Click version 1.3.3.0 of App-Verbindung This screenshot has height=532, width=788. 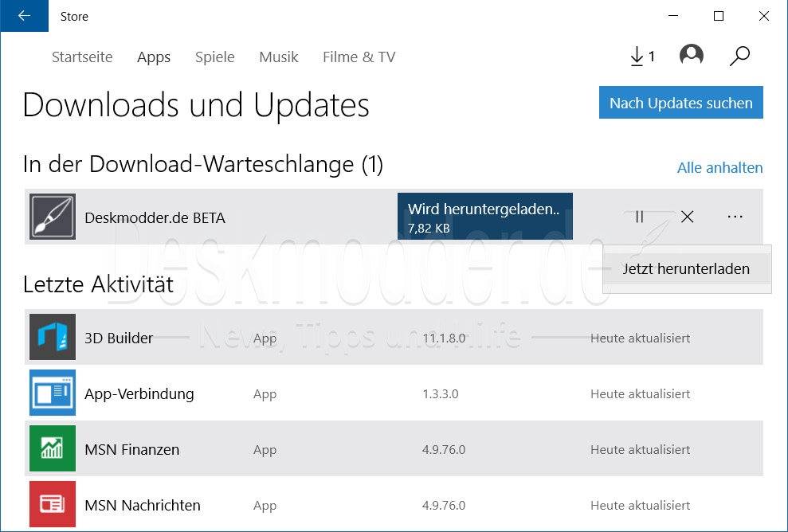pyautogui.click(x=441, y=394)
